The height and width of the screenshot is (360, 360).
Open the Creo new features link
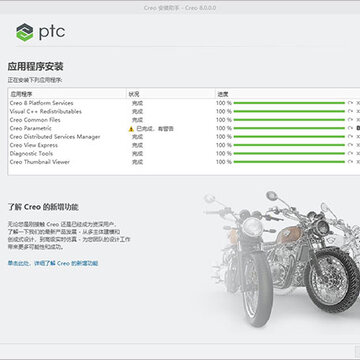[x=53, y=263]
